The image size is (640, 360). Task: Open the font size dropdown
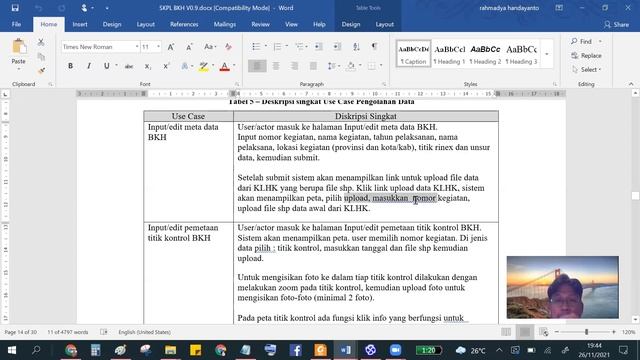(158, 47)
